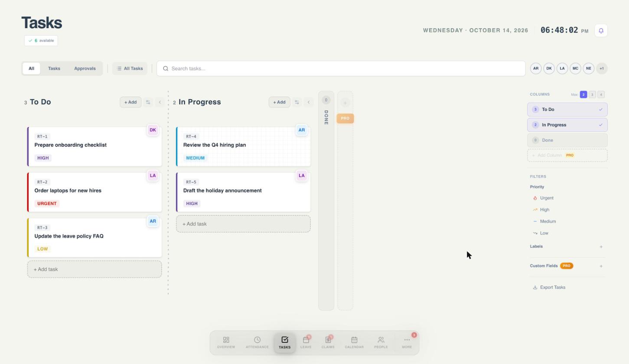Toggle In Progress column visibility in sidebar
The width and height of the screenshot is (629, 364).
point(567,125)
